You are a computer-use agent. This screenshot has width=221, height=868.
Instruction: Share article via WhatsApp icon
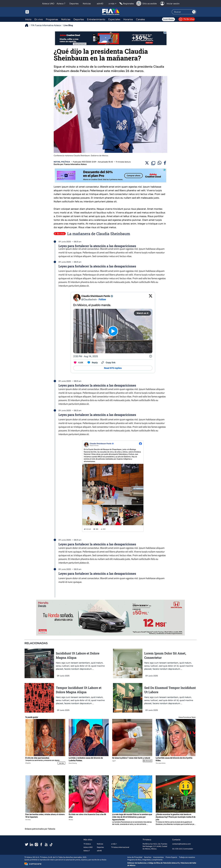(159, 163)
